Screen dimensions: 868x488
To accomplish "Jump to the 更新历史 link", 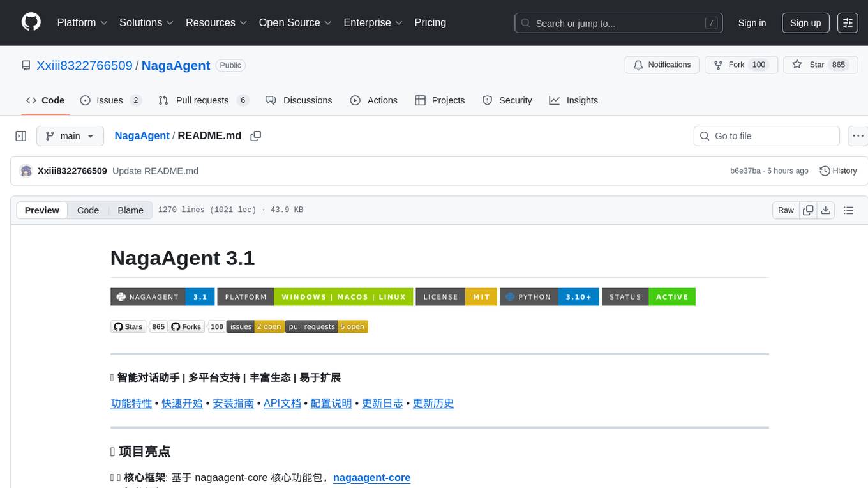I will coord(433,403).
